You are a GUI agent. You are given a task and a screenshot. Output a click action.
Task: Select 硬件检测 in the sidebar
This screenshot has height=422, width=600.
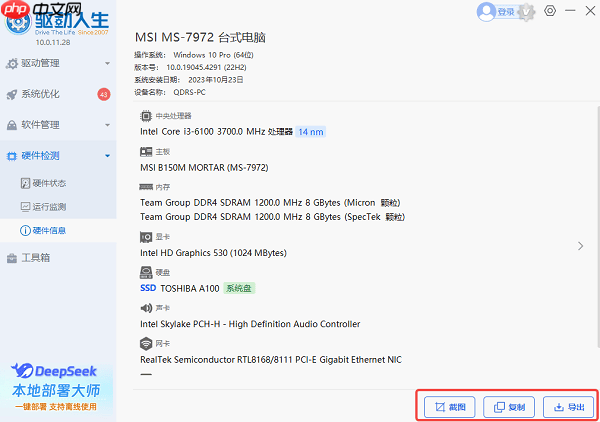[x=58, y=156]
